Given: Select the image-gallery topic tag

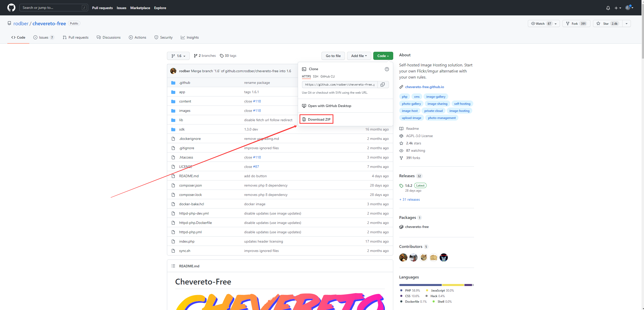Looking at the screenshot, I should 436,97.
